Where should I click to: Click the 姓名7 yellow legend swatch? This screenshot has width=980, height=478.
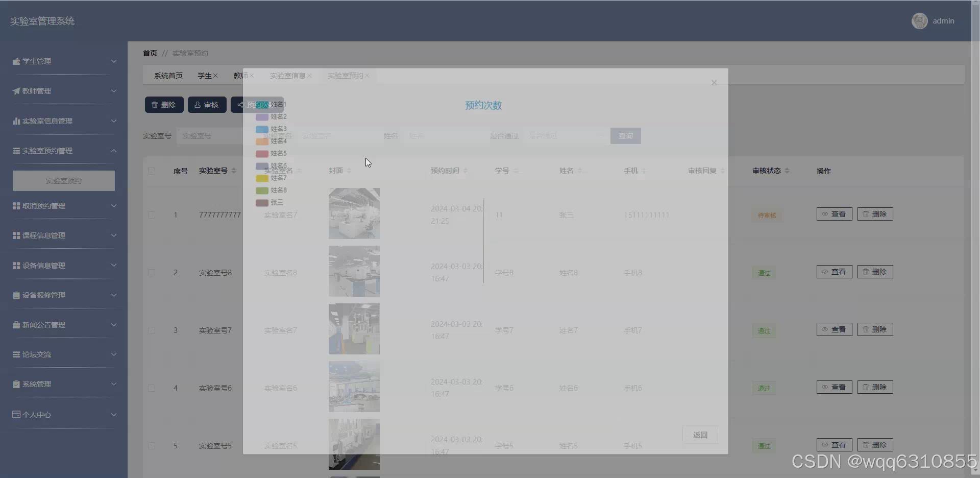coord(262,178)
